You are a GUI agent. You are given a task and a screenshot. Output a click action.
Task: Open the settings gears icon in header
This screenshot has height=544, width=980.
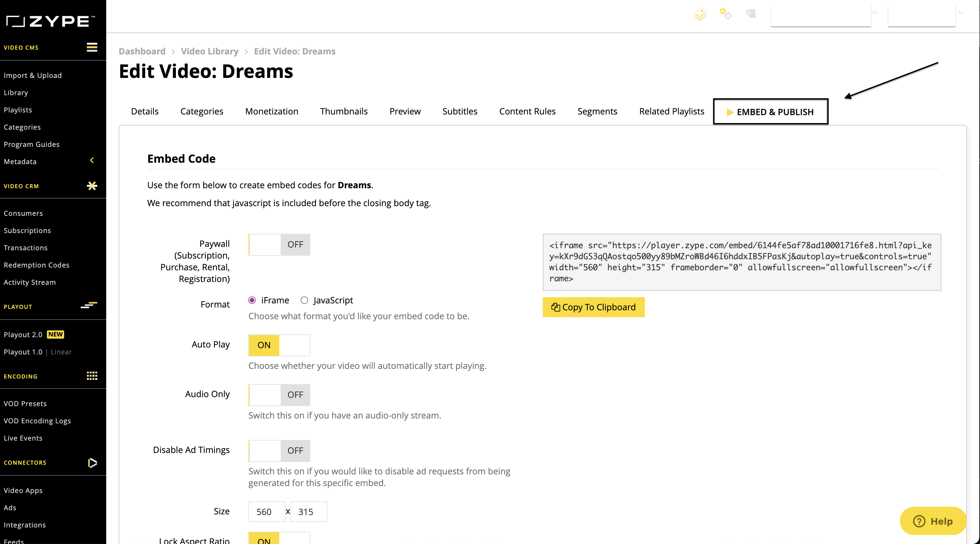click(x=725, y=14)
